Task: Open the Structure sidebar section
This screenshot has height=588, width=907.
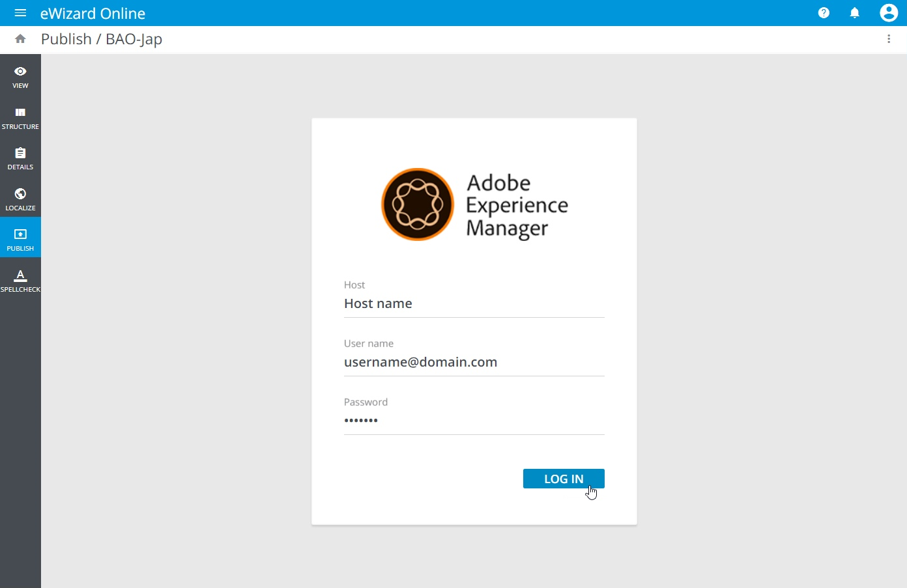Action: [20, 118]
